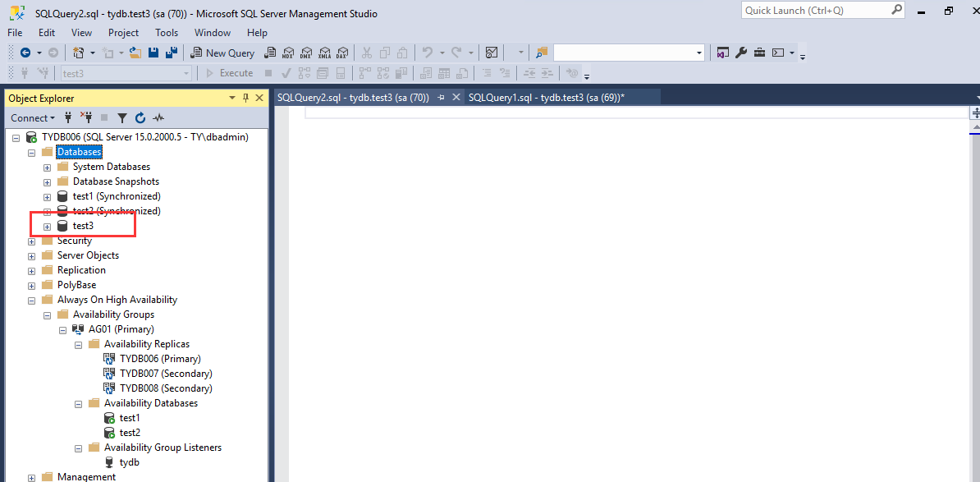Open the empty search combo box dropdown
The image size is (980, 482).
[x=699, y=53]
